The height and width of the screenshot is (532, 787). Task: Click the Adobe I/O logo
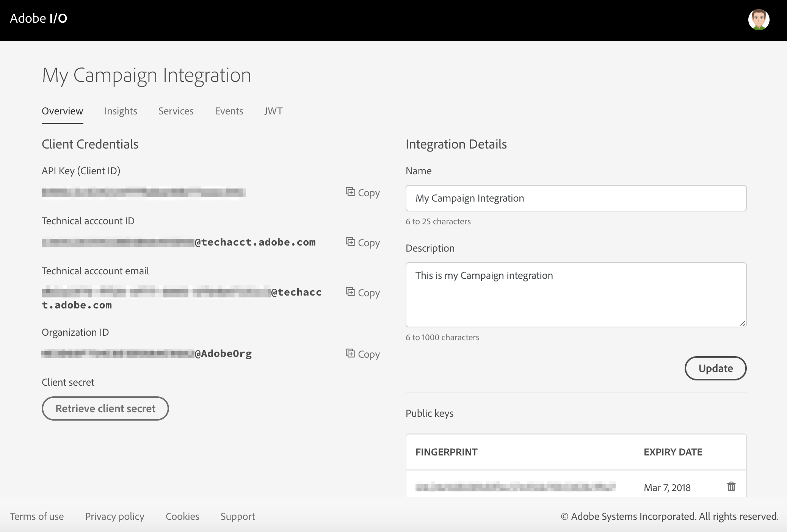pos(39,18)
